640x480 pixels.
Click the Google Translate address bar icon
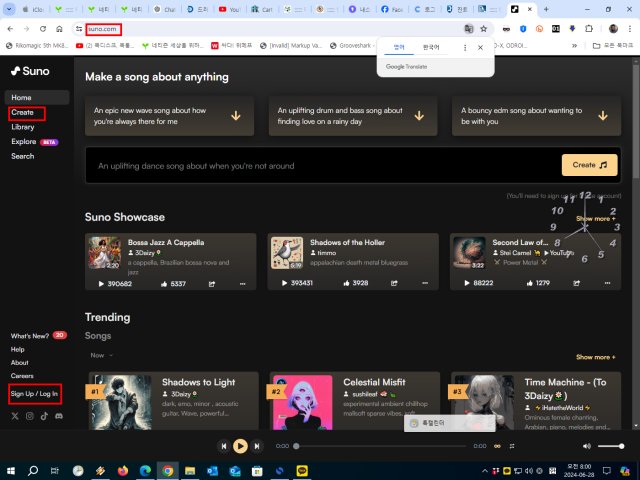(x=469, y=29)
